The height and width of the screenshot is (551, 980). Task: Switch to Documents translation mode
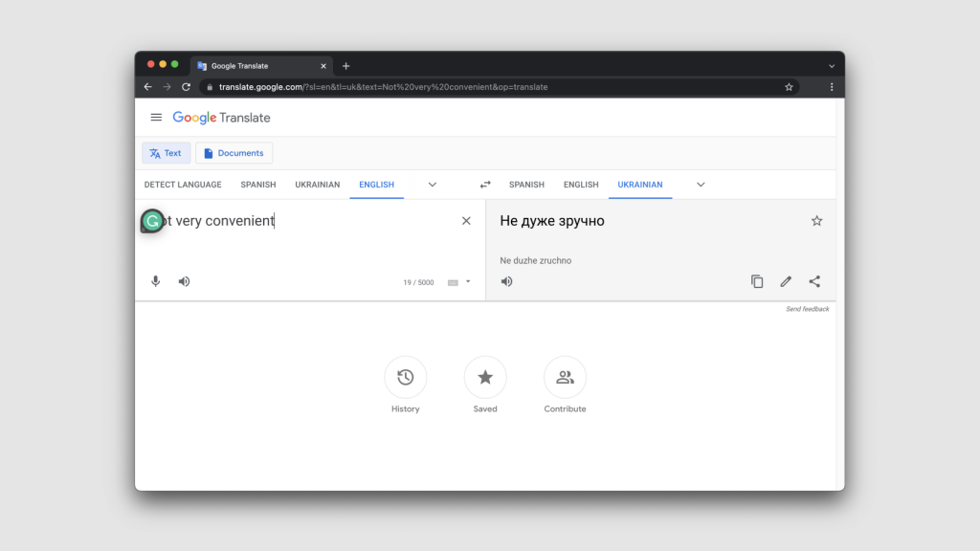click(234, 153)
